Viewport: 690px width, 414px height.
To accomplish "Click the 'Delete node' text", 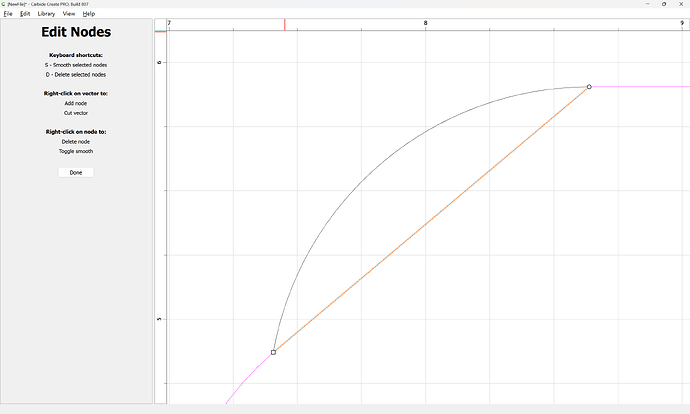I will 76,142.
